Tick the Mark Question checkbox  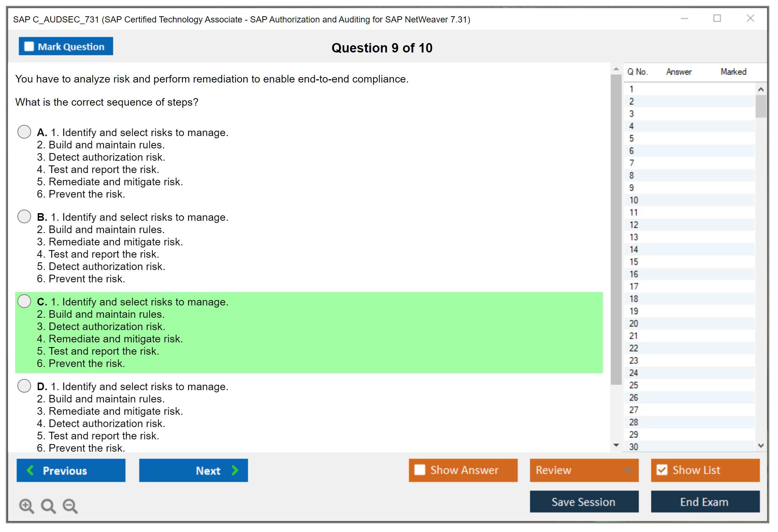[29, 46]
